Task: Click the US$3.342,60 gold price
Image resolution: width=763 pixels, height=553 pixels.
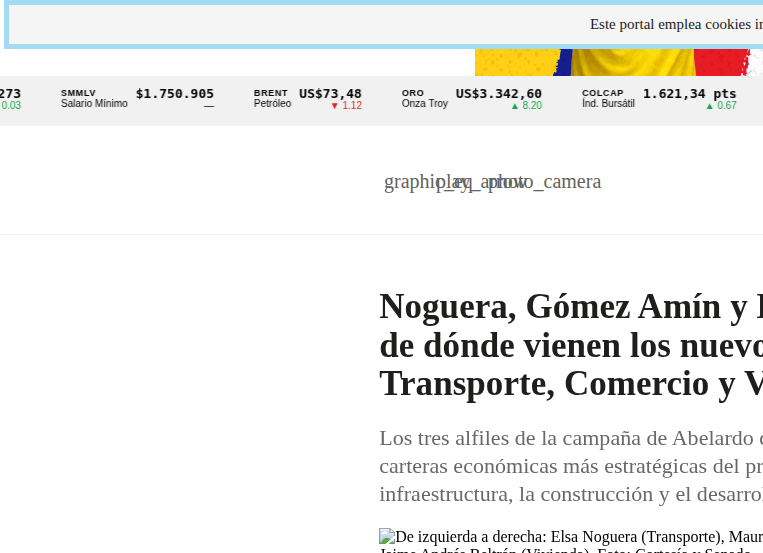Action: pos(498,93)
